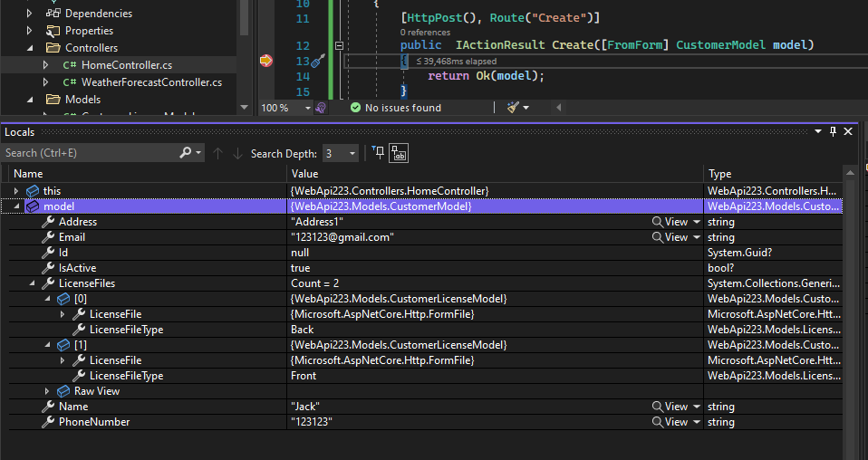
Task: Open the Locals window options dropdown arrow
Action: tap(818, 131)
